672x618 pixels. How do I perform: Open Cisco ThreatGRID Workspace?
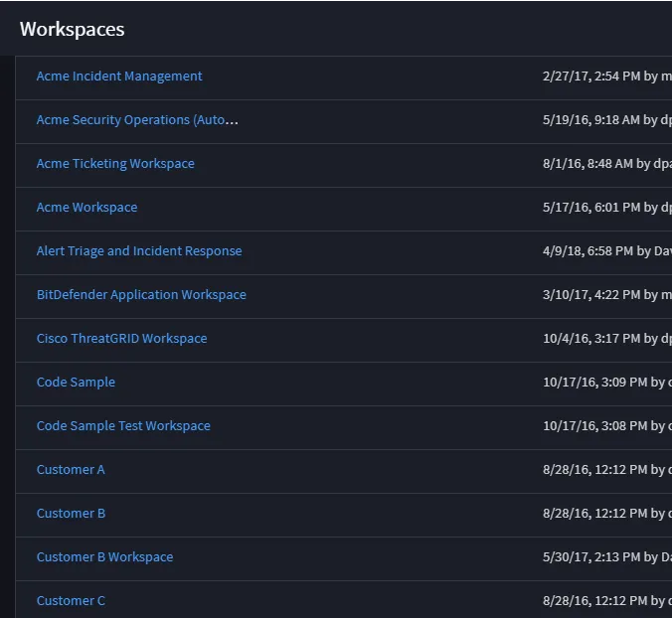coord(121,339)
